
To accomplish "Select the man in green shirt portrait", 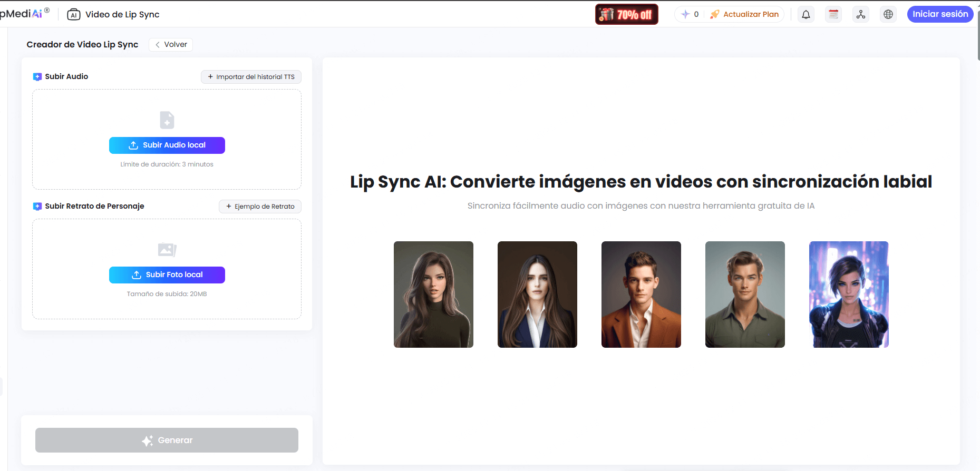I will 745,295.
